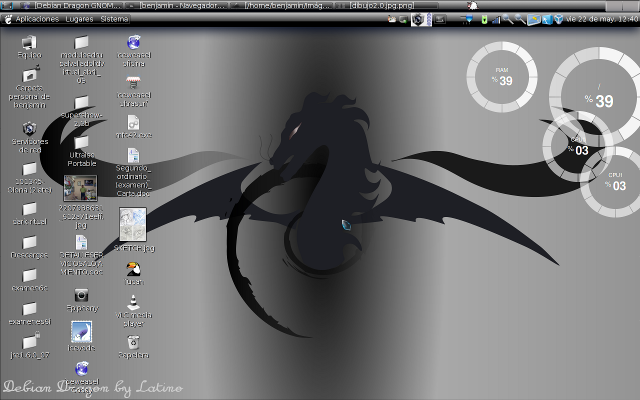Click the network signal bars tray icon
The width and height of the screenshot is (640, 400).
pyautogui.click(x=496, y=20)
